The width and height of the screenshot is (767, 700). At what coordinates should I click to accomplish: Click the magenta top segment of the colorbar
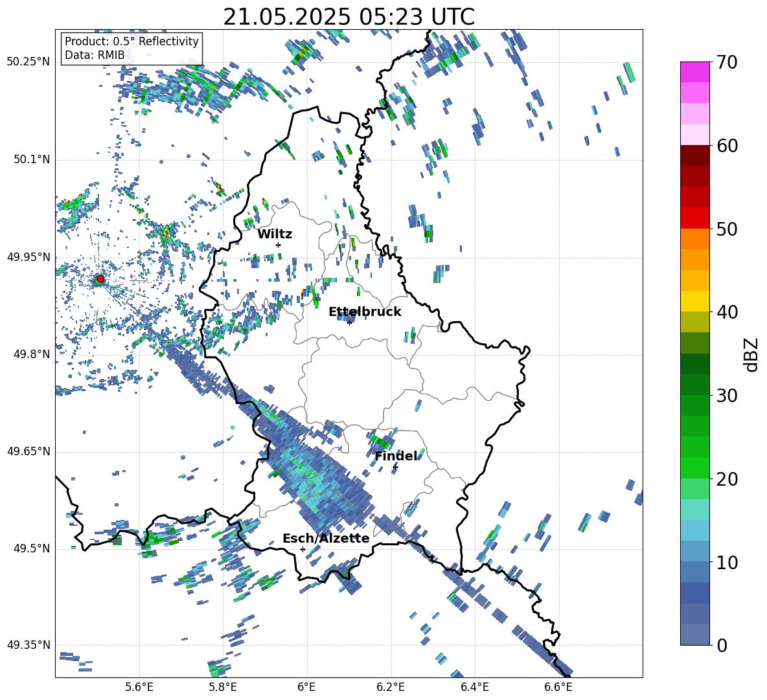click(x=695, y=72)
